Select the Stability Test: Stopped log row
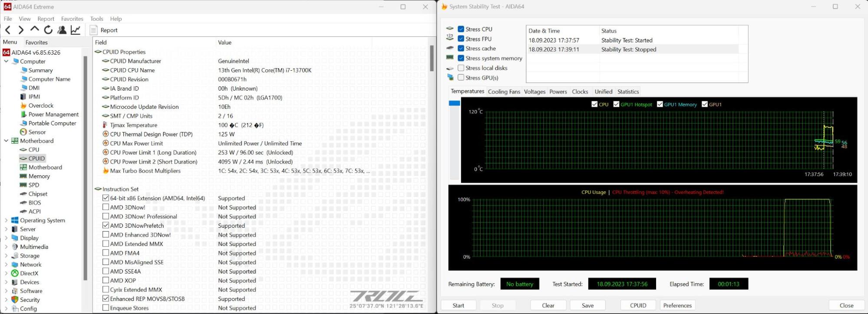 click(x=632, y=49)
